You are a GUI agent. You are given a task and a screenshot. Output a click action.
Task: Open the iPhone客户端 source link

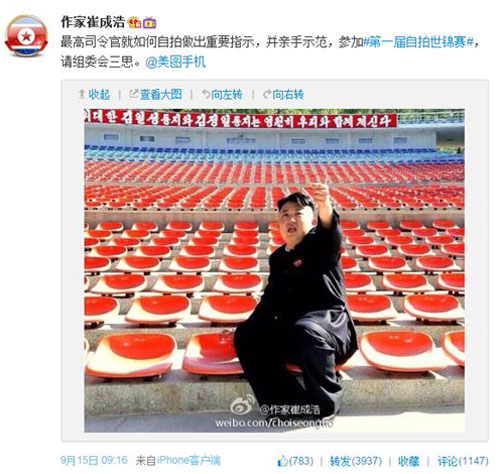click(x=189, y=460)
